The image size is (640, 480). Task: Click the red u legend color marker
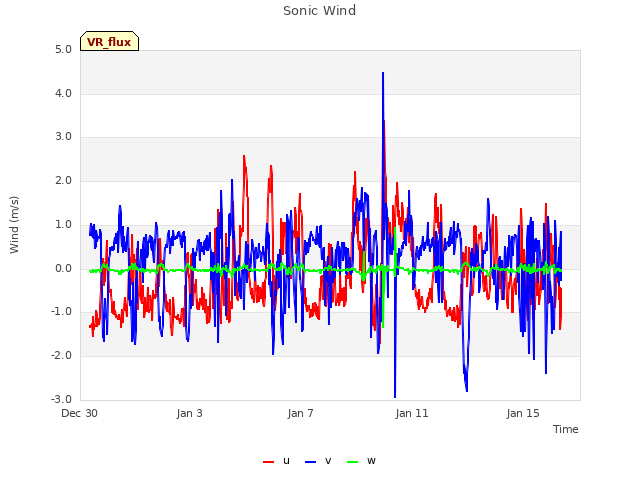click(268, 462)
